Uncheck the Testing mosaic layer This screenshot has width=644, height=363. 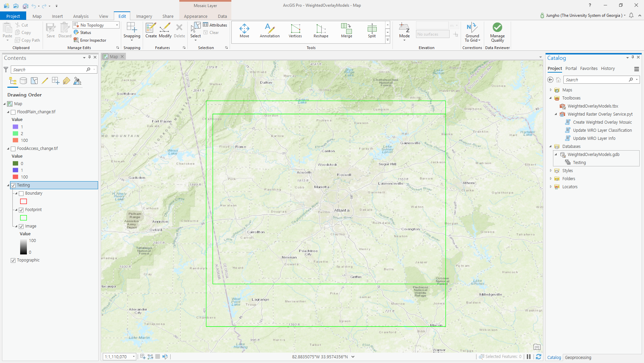click(x=13, y=185)
